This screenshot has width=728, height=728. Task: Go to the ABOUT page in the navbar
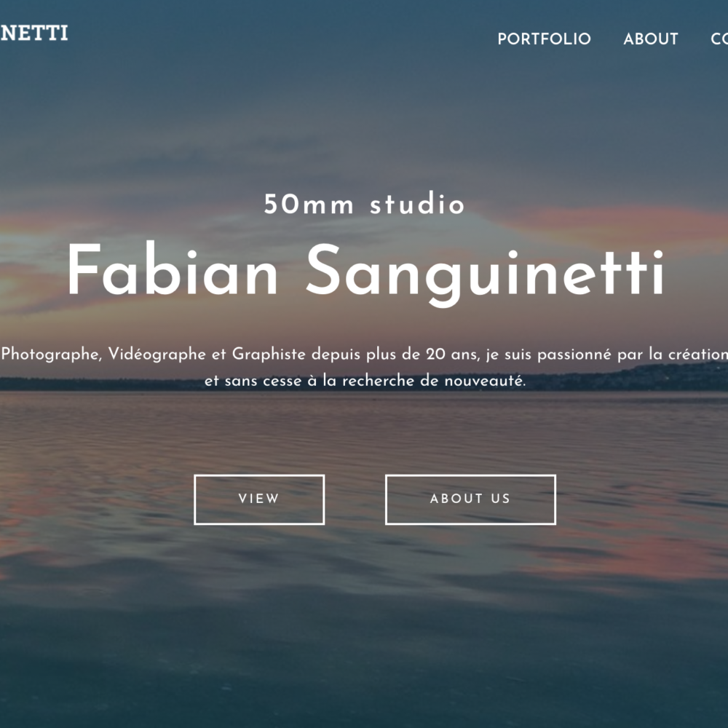point(650,39)
